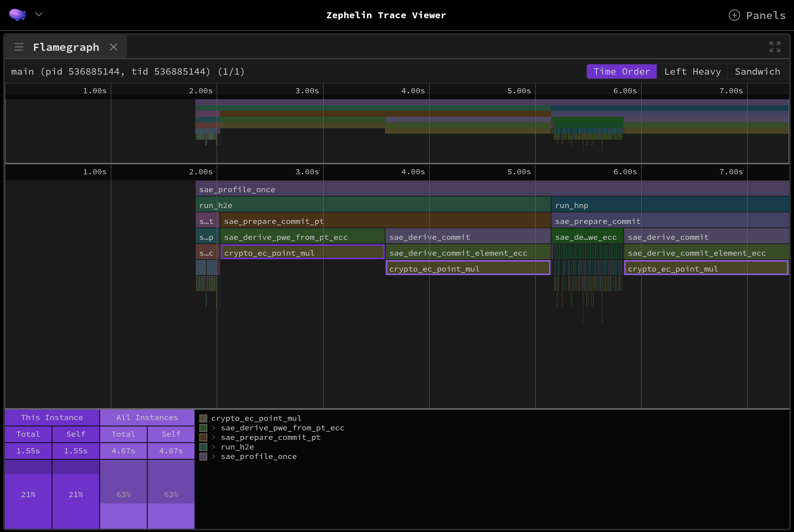This screenshot has width=794, height=532.
Task: Close the Flamegraph tab
Action: pyautogui.click(x=114, y=47)
